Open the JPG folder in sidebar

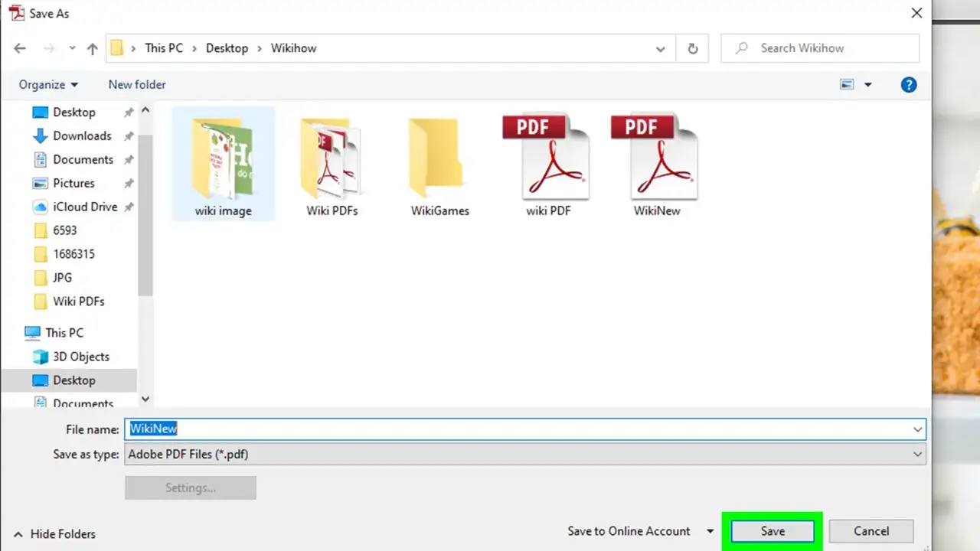pos(62,278)
